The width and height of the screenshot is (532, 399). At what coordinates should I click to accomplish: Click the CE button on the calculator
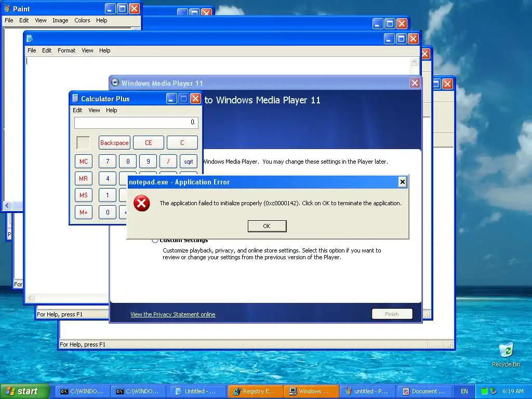pyautogui.click(x=149, y=143)
